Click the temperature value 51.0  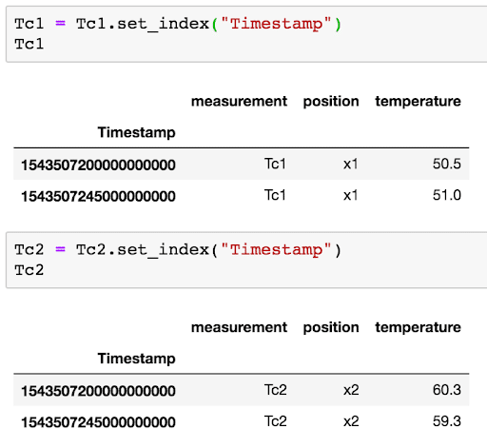point(447,195)
